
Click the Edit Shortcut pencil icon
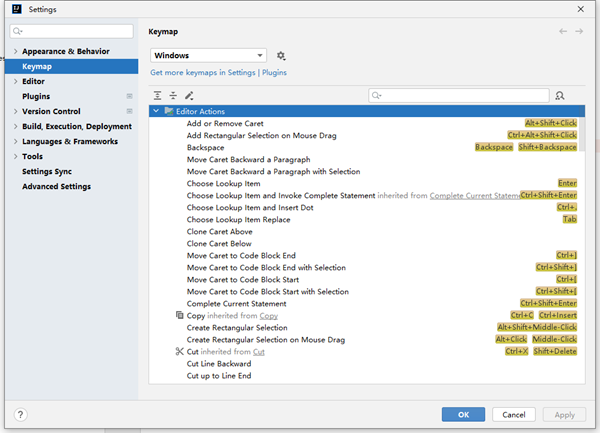(x=189, y=96)
